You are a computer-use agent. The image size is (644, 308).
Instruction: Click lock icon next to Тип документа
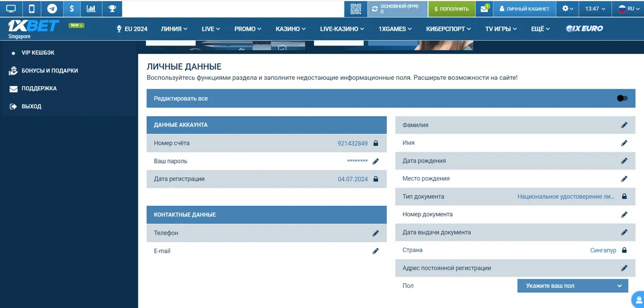624,196
